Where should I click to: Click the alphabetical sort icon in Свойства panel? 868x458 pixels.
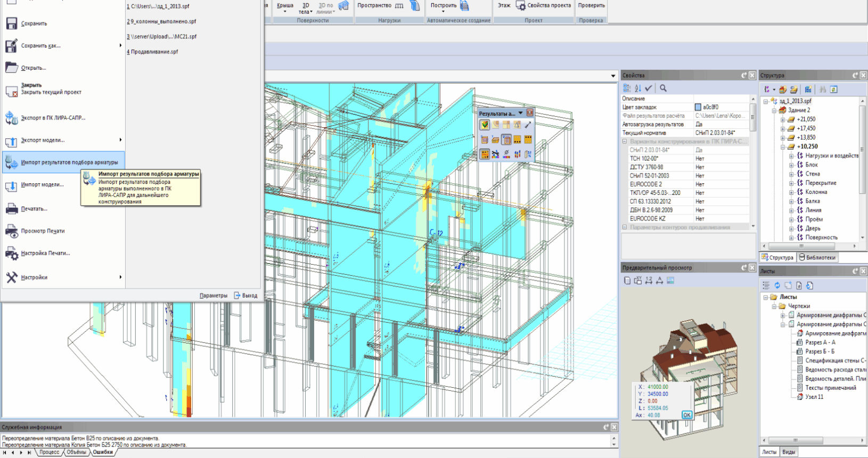click(637, 88)
